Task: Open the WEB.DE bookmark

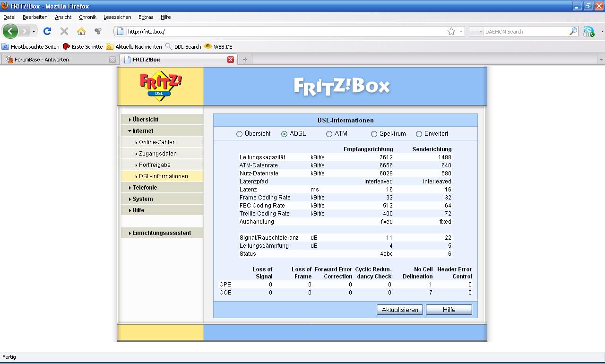Action: pos(218,47)
